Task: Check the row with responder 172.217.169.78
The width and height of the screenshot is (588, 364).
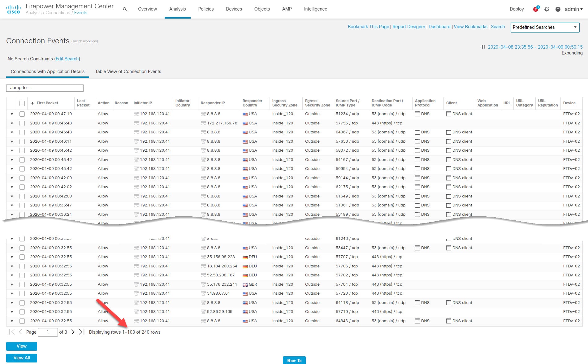Action: click(x=22, y=123)
